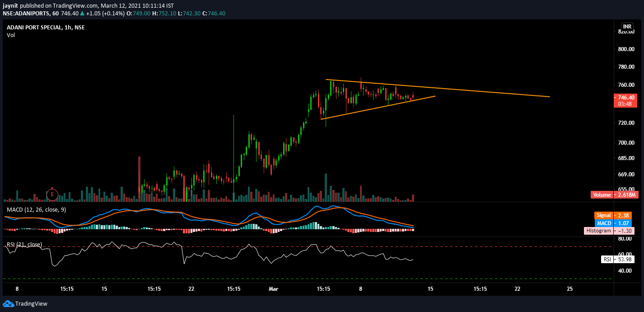Click the RSI 40.00 scale label

(624, 270)
